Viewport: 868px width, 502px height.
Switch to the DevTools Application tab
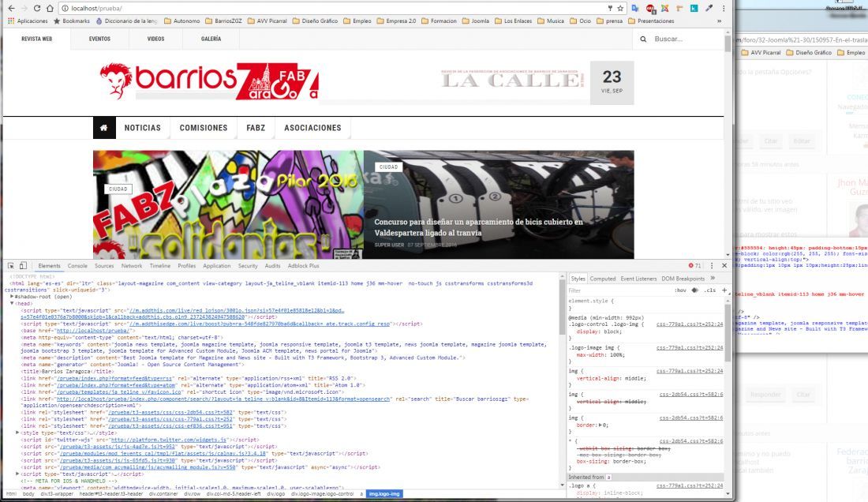pos(216,266)
